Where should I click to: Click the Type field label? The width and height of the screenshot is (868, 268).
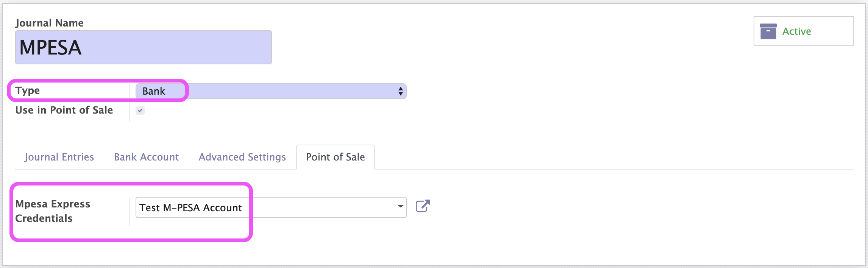[28, 90]
